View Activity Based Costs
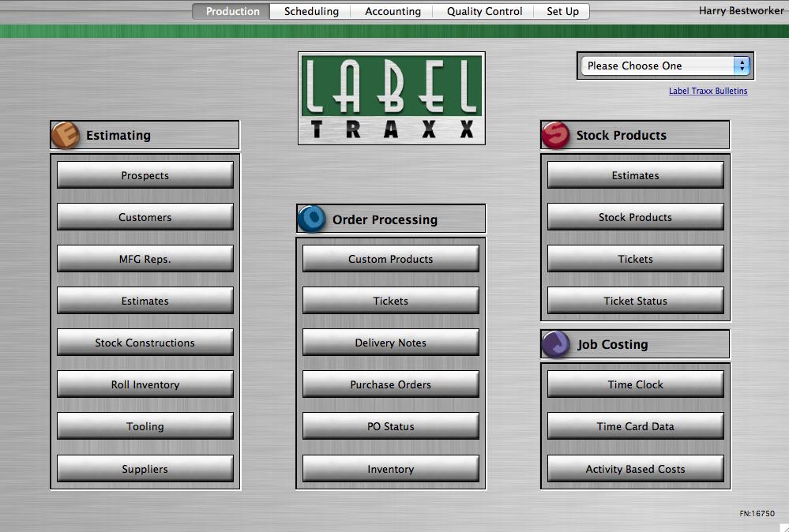Screen dimensions: 789x532 click(x=635, y=469)
